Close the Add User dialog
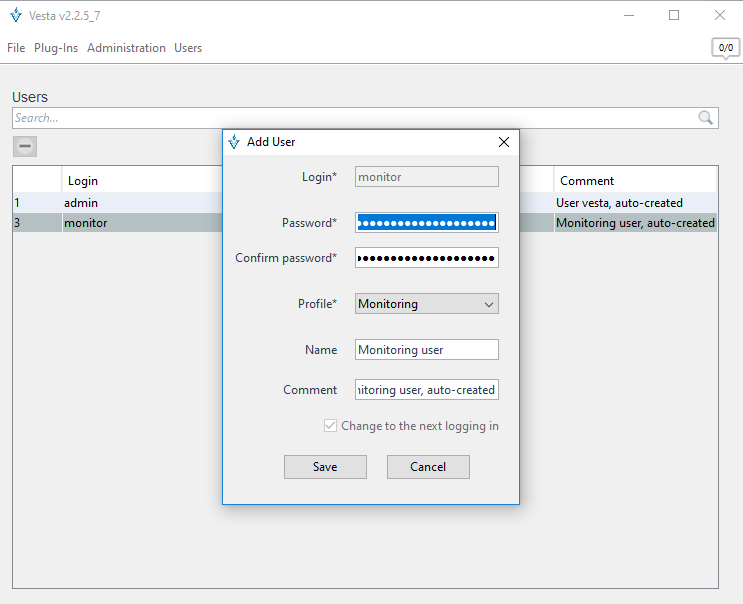Screen dimensions: 743x604 coord(504,142)
